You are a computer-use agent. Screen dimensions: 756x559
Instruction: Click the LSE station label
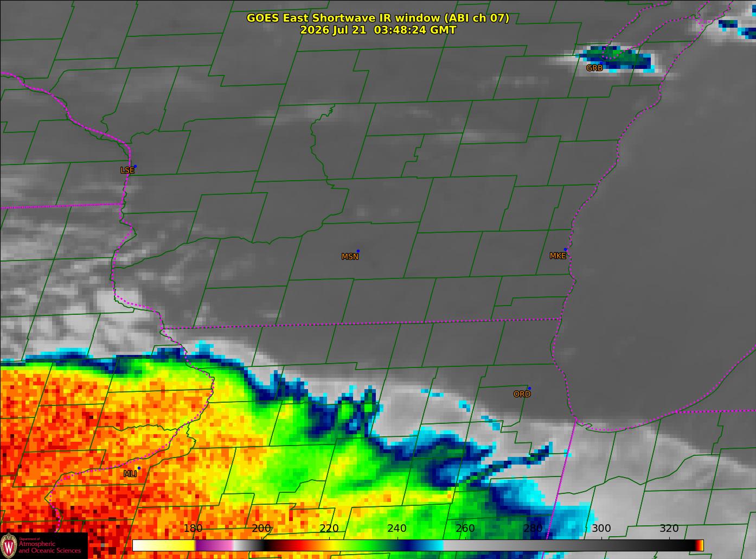tap(127, 170)
